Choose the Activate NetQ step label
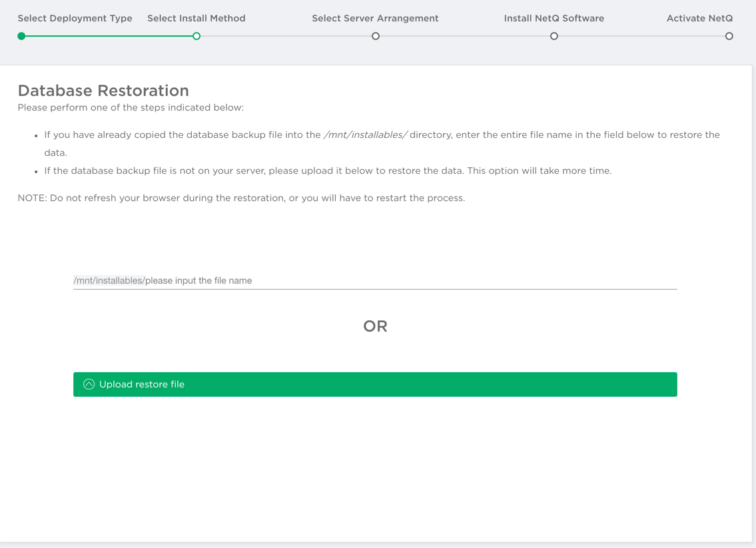Viewport: 756px width, 548px height. 699,19
